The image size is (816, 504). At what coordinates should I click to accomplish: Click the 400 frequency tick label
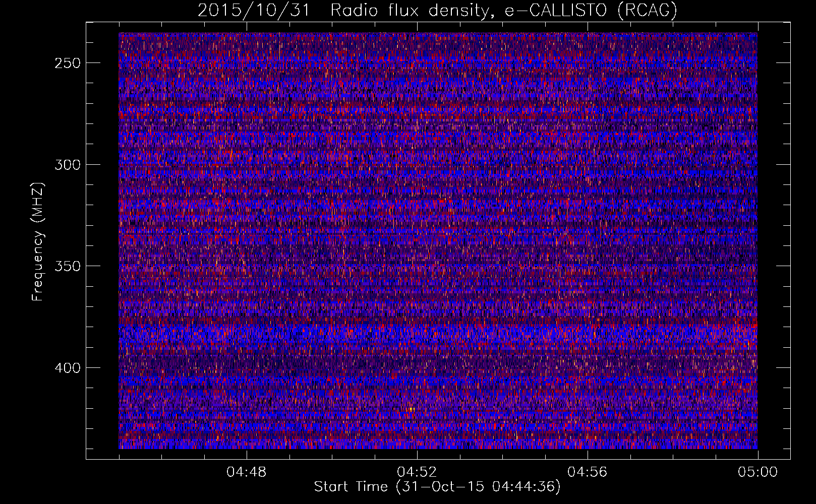tap(68, 368)
